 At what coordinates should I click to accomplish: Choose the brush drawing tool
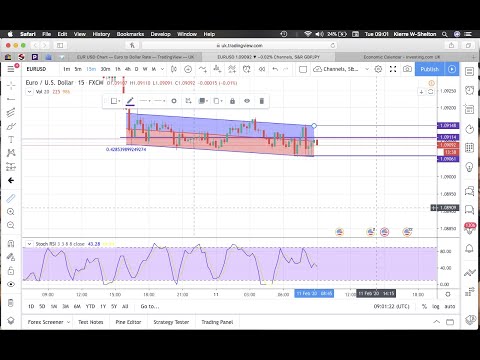click(11, 126)
